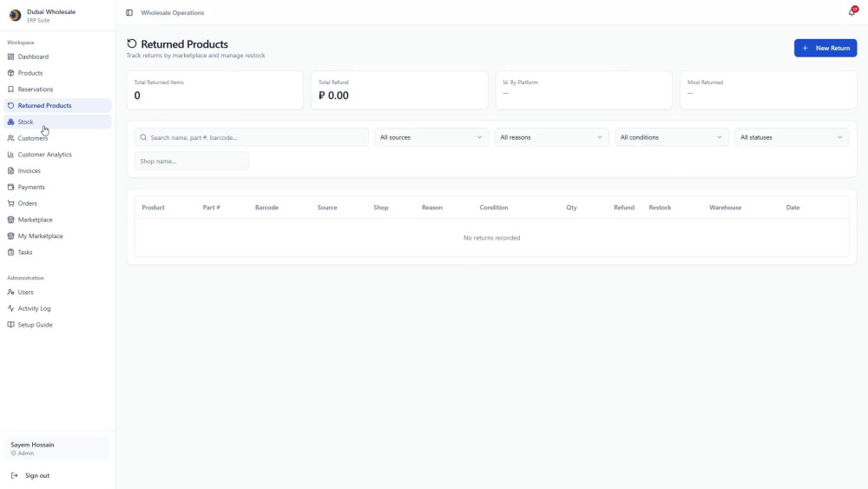
Task: Click the search name, part #, barcode field
Action: pos(252,137)
